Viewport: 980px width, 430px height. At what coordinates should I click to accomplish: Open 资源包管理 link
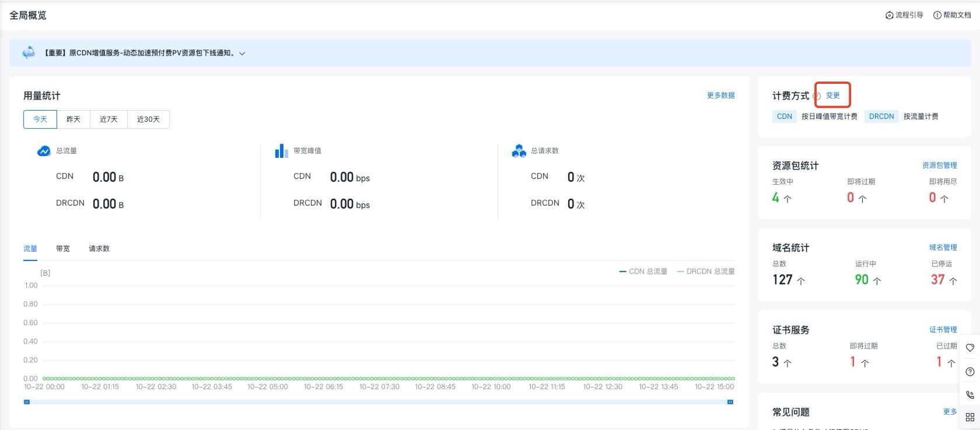coord(940,165)
